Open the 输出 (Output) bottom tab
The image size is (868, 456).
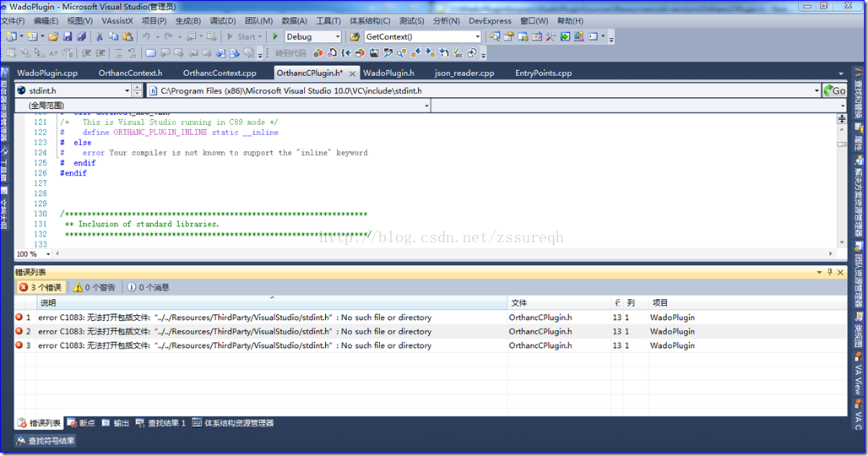(x=115, y=423)
